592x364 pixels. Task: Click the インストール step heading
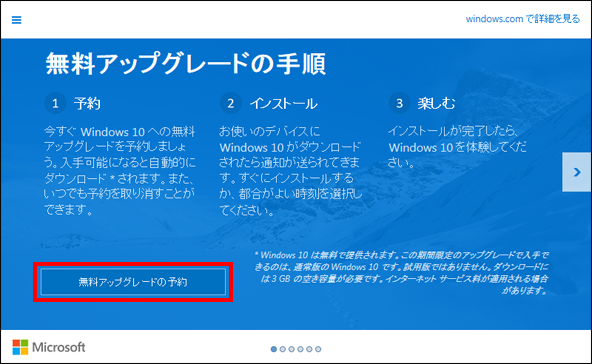[284, 103]
